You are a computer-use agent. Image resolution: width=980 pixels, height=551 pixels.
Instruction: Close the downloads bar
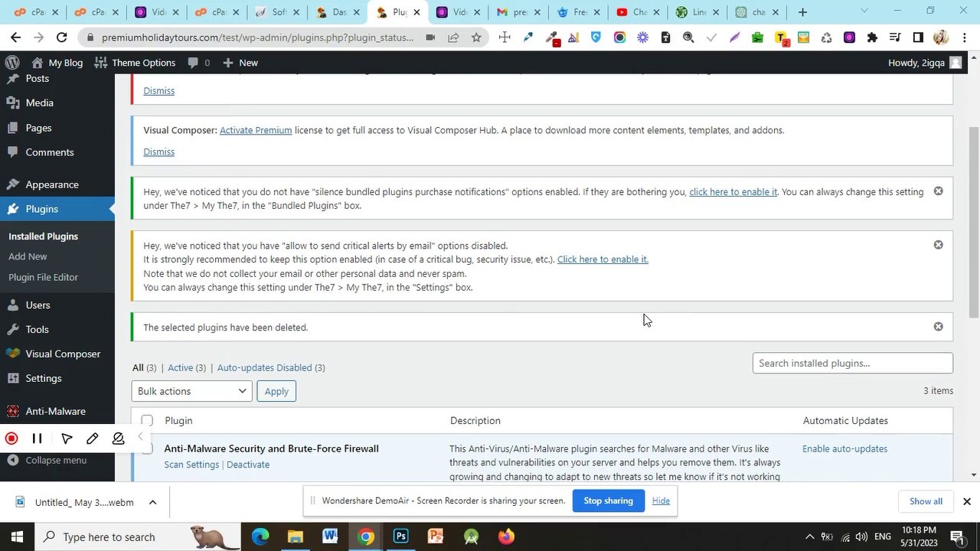coord(966,501)
